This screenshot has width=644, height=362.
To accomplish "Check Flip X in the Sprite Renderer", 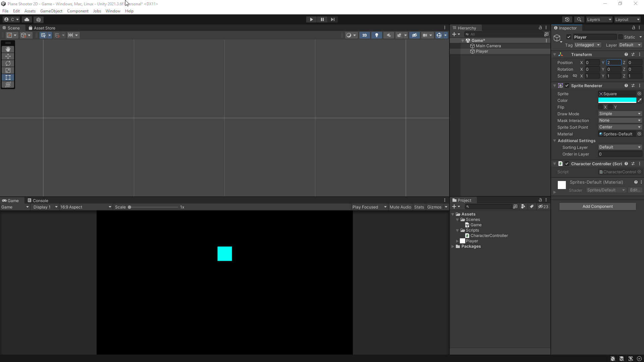I will [601, 107].
